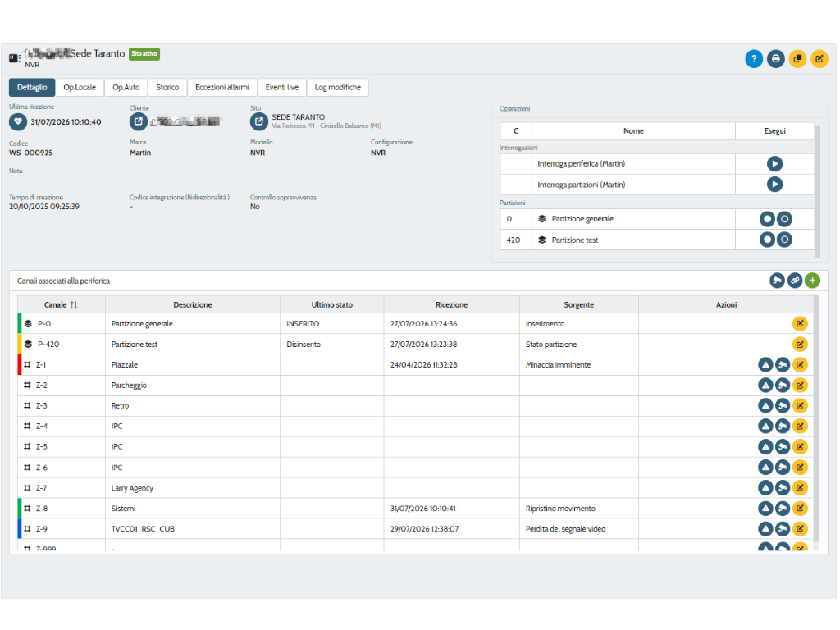Click hollow circle button for Partizione generale

[x=784, y=219]
